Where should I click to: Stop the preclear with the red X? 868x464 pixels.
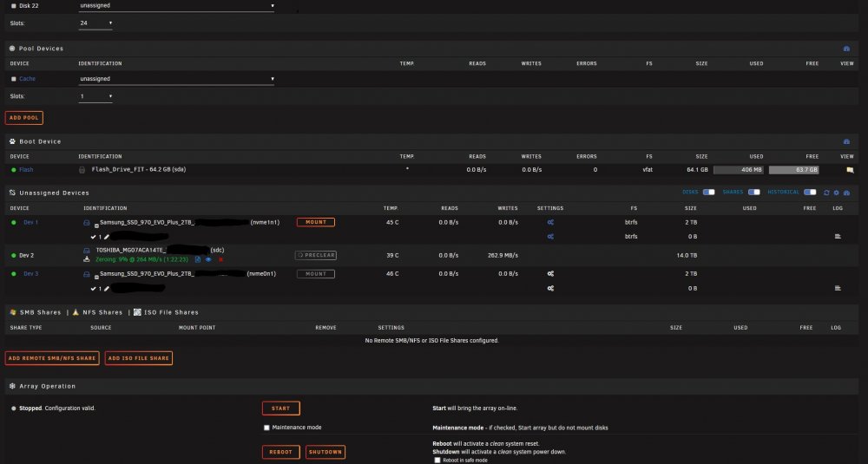pos(220,259)
